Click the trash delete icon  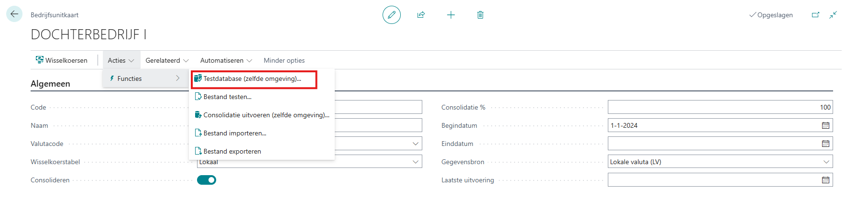coord(480,15)
